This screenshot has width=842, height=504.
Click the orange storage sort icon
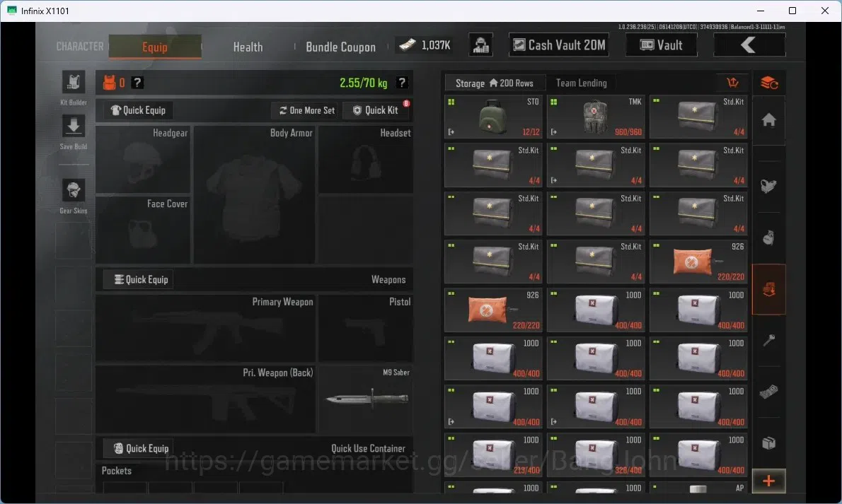(x=732, y=83)
